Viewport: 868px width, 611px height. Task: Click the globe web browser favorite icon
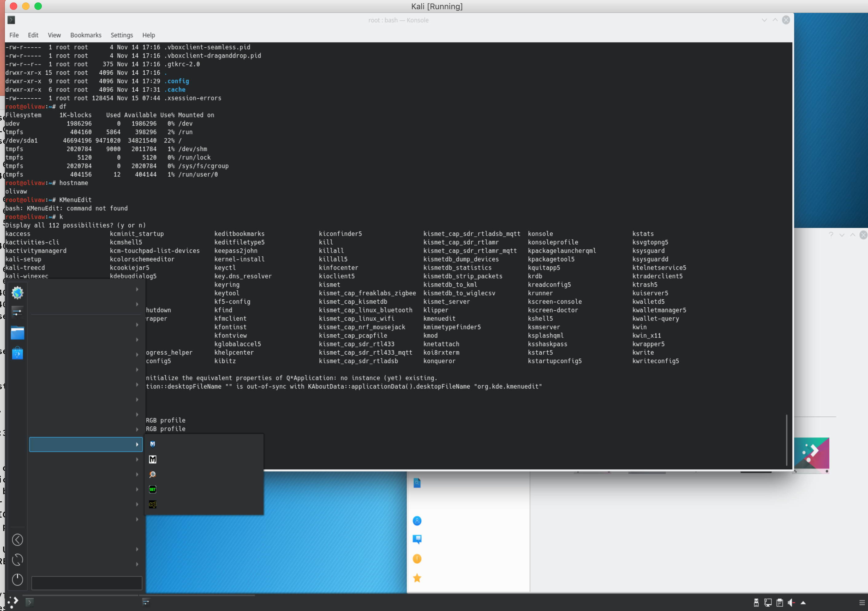[x=18, y=293]
